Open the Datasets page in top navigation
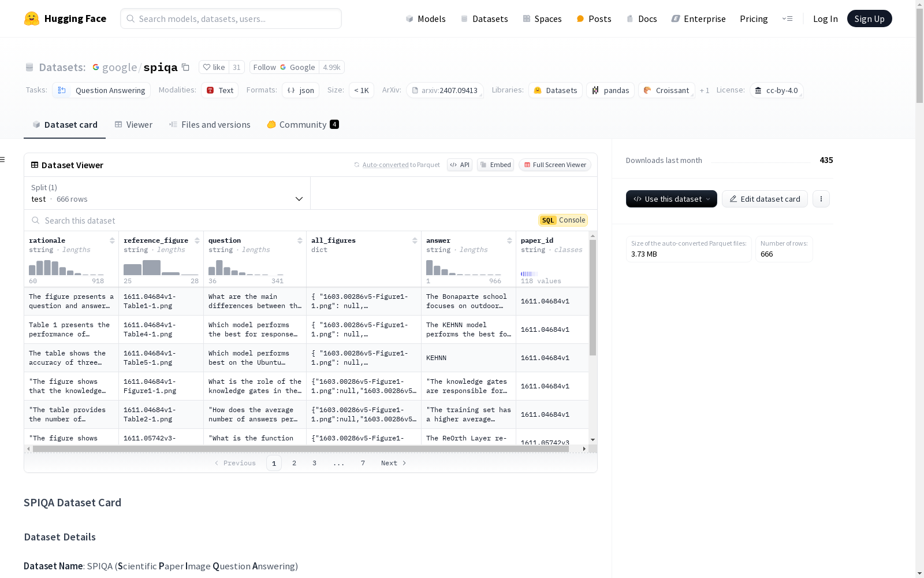 484,18
